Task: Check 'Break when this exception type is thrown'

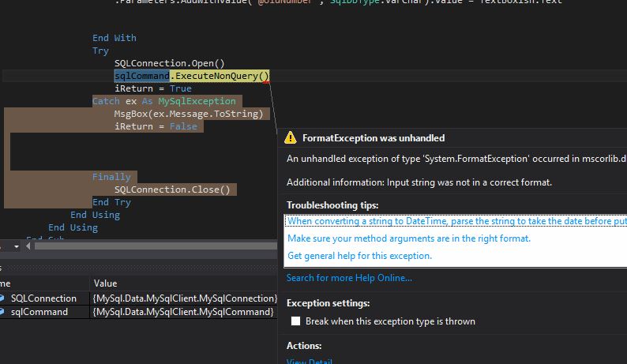Action: coord(295,321)
